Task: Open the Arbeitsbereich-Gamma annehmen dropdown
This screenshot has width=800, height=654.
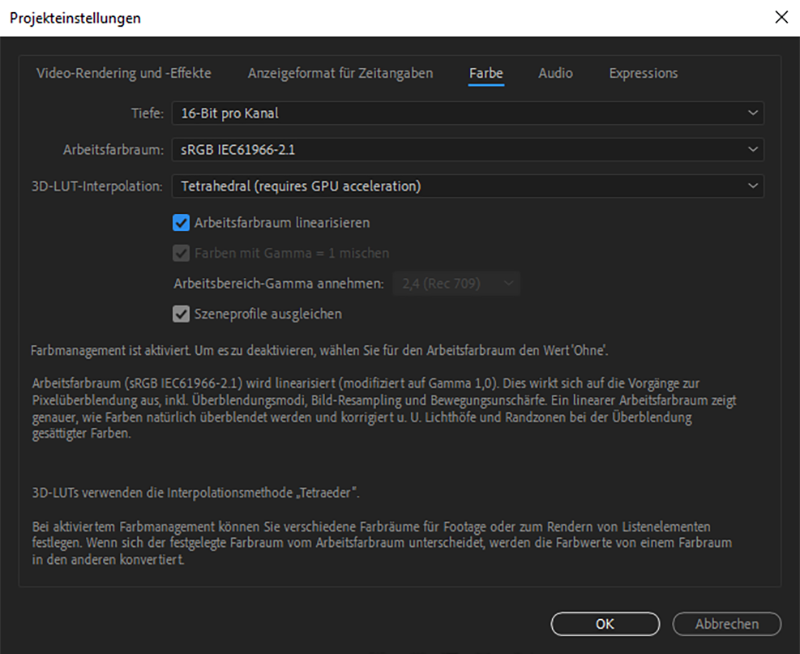Action: click(x=456, y=283)
